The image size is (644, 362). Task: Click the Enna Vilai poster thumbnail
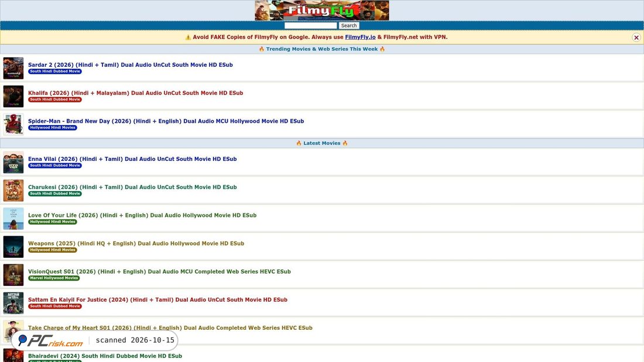click(x=13, y=162)
